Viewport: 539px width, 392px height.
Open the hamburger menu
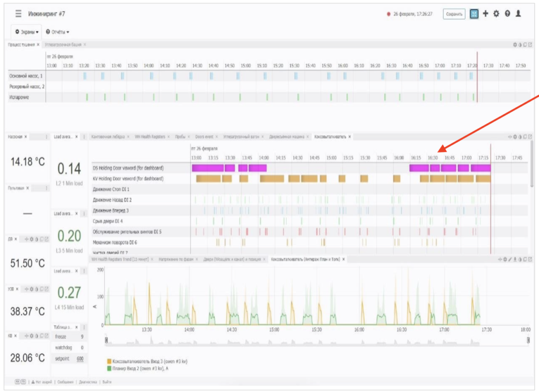click(18, 14)
